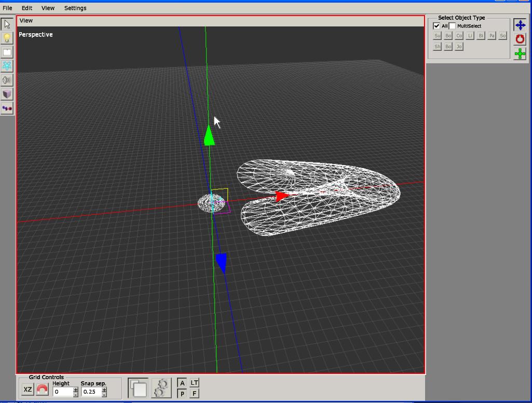Decrease Snap sep. with minus stepper

pyautogui.click(x=104, y=394)
